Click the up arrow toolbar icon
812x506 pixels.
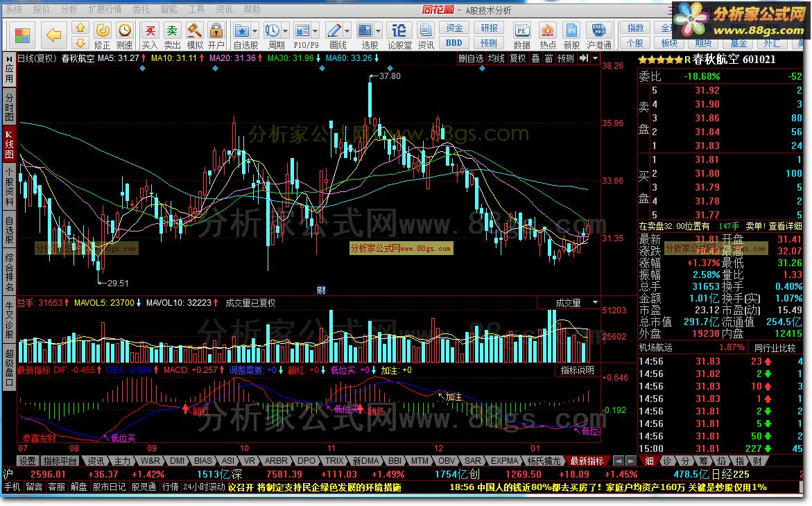click(x=80, y=28)
